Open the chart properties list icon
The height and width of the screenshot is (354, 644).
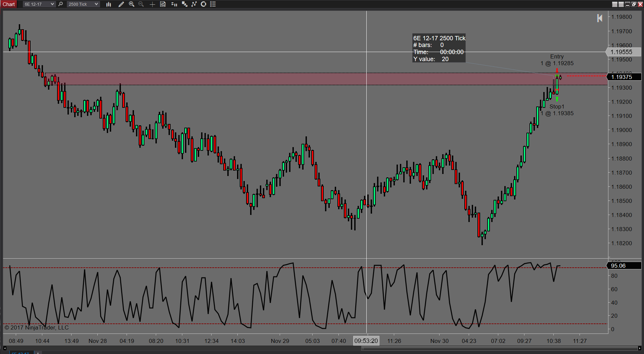[213, 4]
